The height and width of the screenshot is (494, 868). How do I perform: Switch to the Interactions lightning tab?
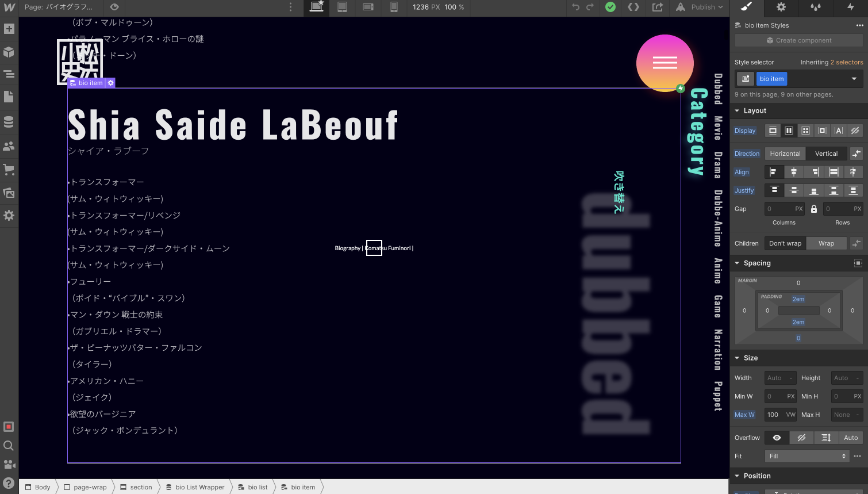tap(851, 7)
